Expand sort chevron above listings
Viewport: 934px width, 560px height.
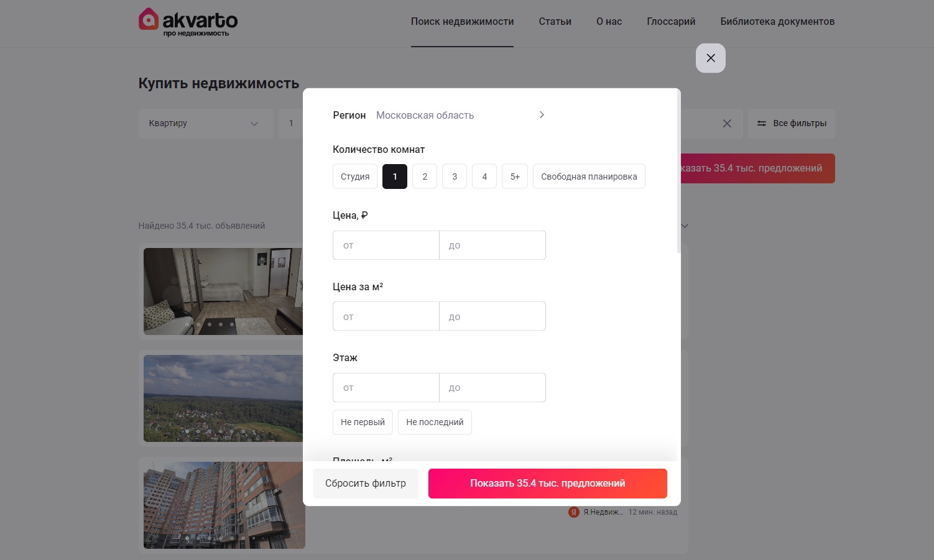(x=685, y=226)
